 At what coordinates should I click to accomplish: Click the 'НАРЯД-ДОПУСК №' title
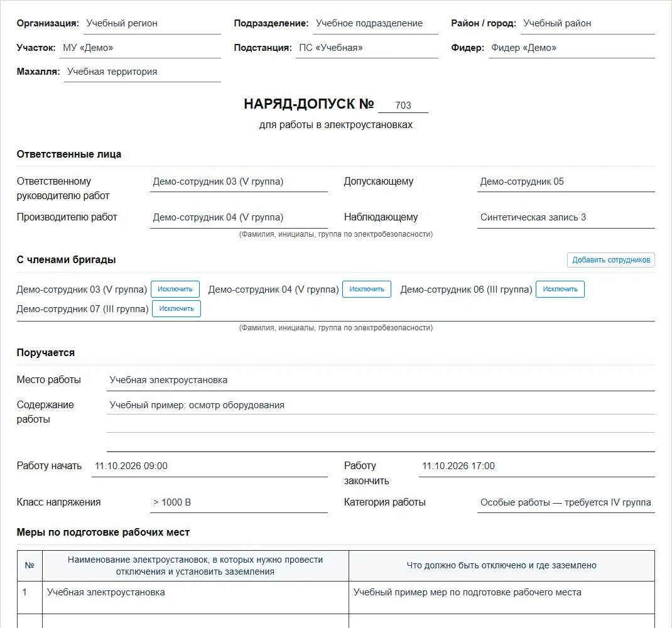pyautogui.click(x=309, y=104)
